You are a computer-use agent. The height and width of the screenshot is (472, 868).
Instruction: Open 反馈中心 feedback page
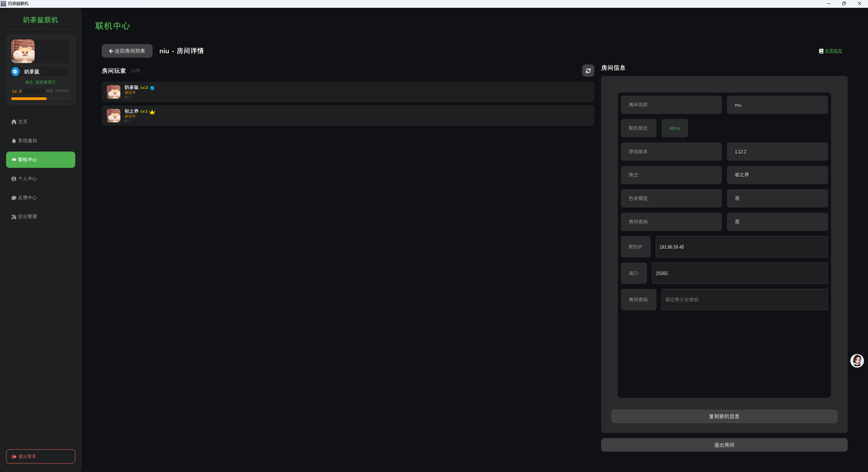pos(27,198)
